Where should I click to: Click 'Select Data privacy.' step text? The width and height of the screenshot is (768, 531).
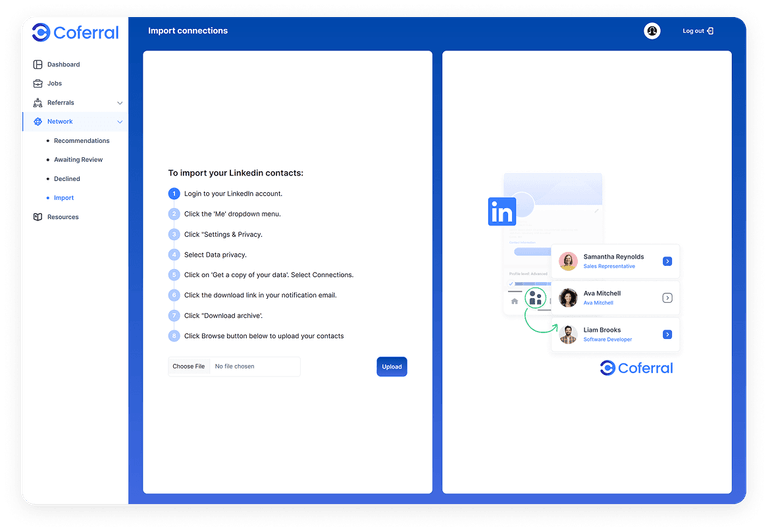point(216,255)
